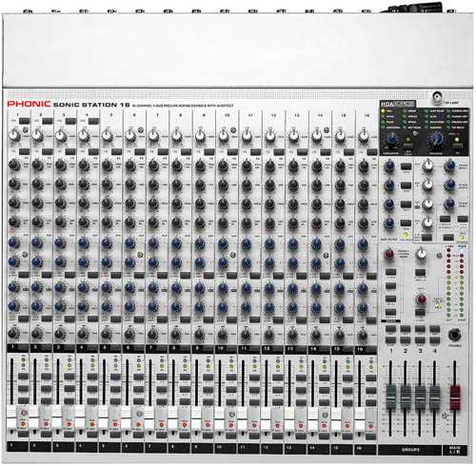
Task: Click the black "1" label strip below channel 1's fader
Action: (18, 446)
